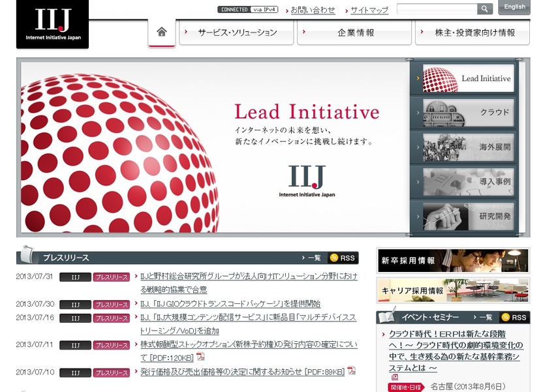Screen dimensions: 539x392
Task: Open the サービス・ソリューション menu
Action: point(236,33)
